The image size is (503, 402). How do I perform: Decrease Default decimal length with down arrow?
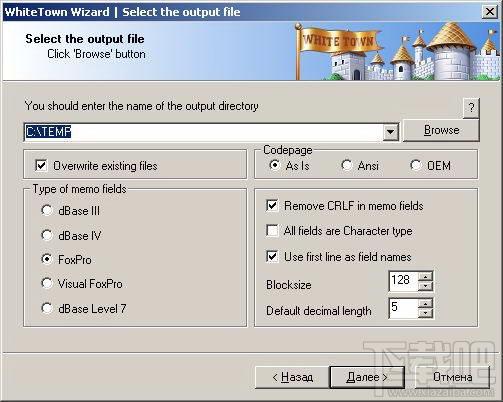pyautogui.click(x=425, y=313)
